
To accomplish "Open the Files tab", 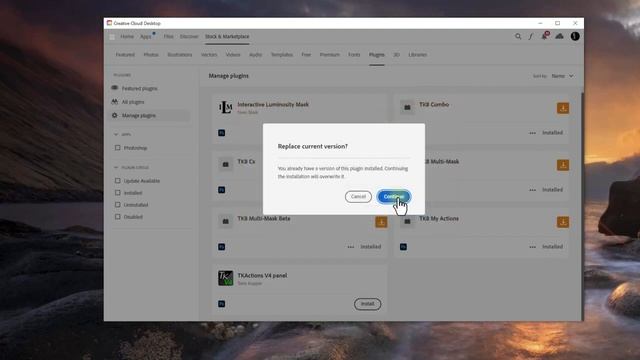I will click(169, 36).
